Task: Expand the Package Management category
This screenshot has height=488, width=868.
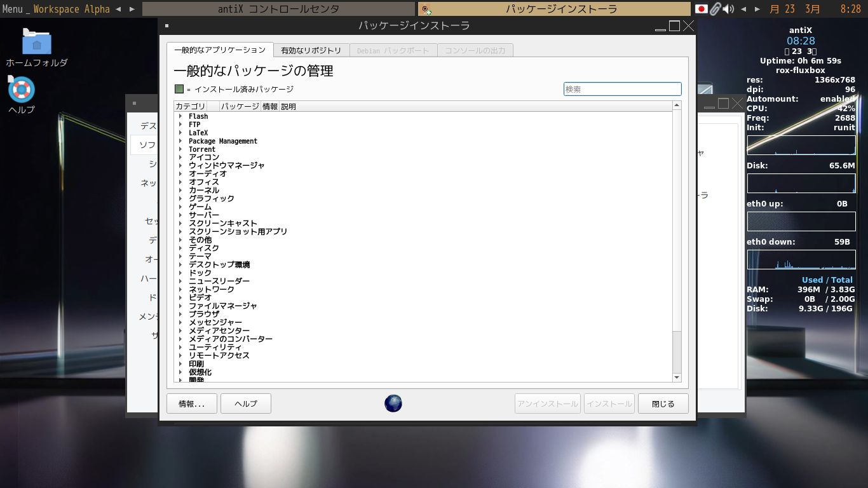Action: point(180,140)
